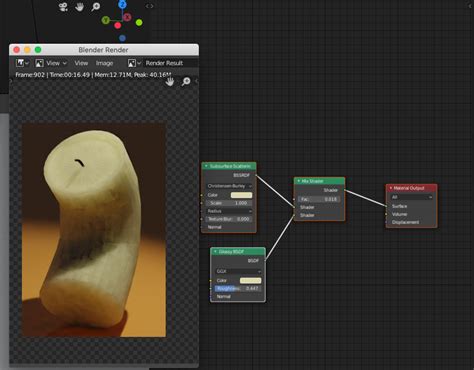Image resolution: width=474 pixels, height=370 pixels.
Task: Click the camera view icon in viewport
Action: tap(63, 7)
